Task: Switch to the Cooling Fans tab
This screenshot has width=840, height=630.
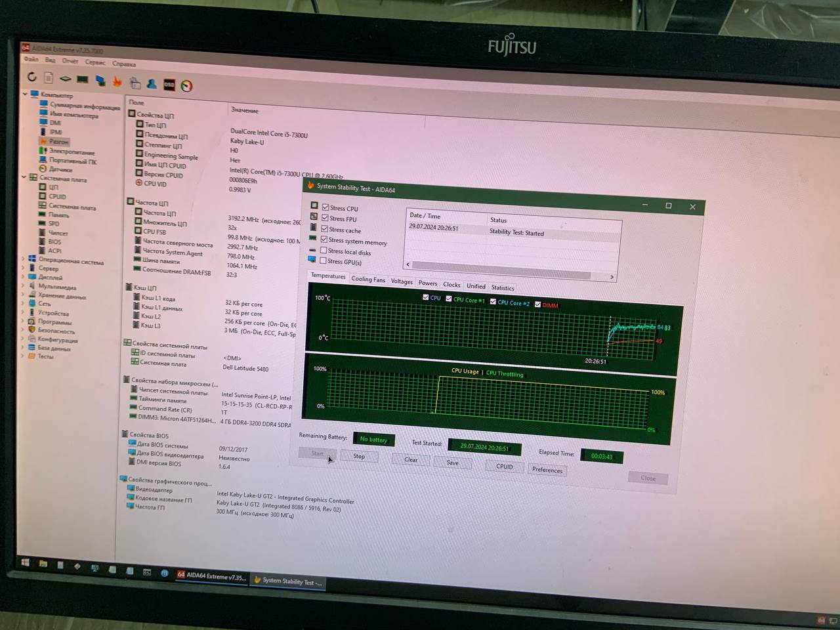Action: coord(368,279)
